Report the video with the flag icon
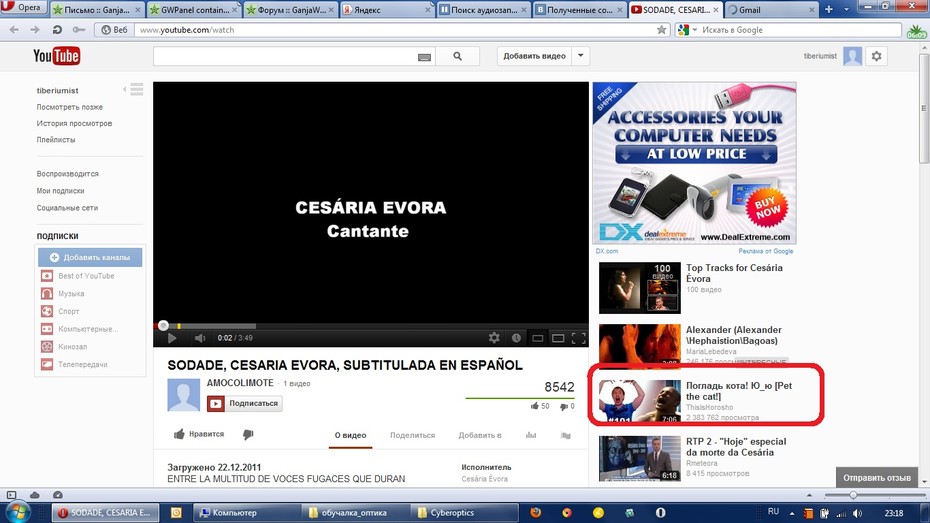The width and height of the screenshot is (930, 523). coord(566,435)
